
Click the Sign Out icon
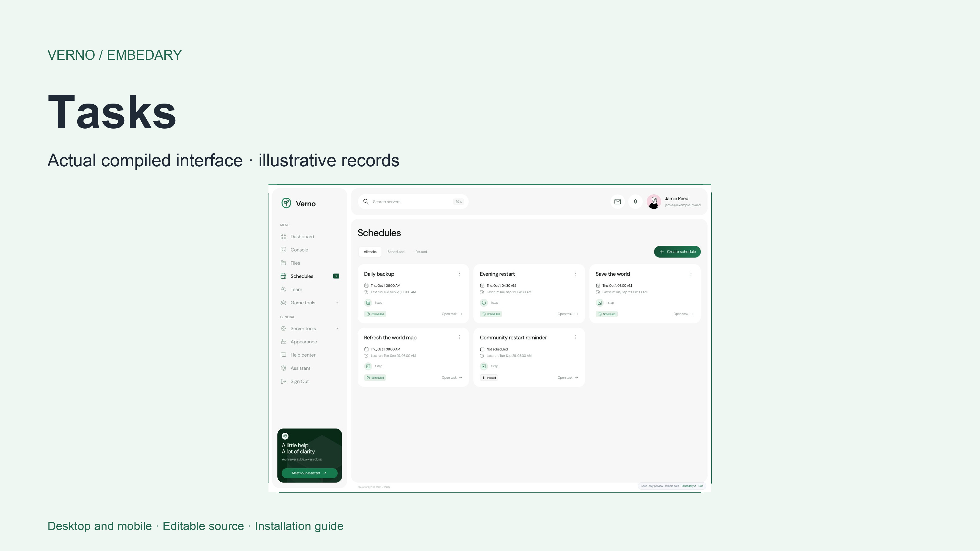284,381
